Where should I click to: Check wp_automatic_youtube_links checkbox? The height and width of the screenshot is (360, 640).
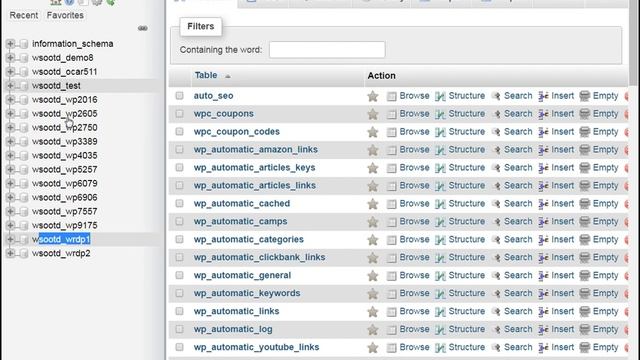click(179, 347)
